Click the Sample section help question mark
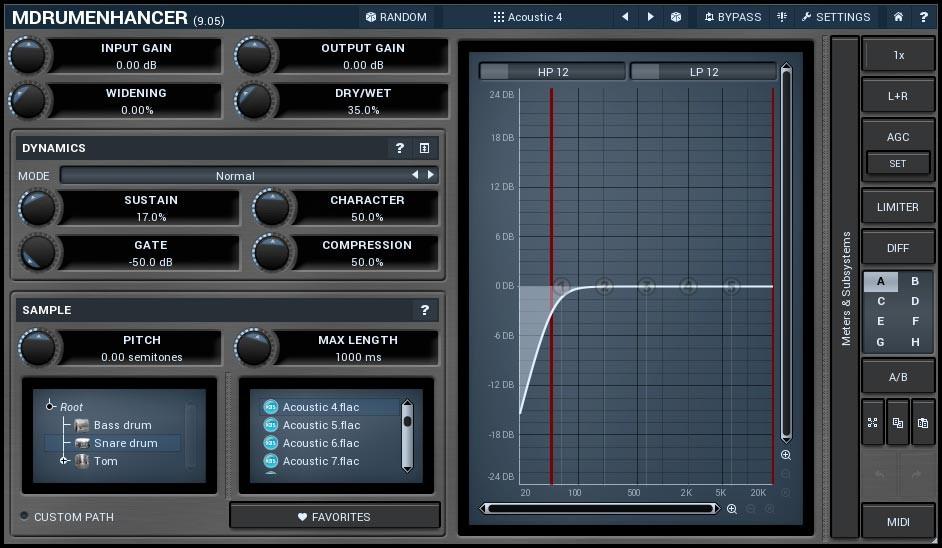Image resolution: width=942 pixels, height=548 pixels. [x=424, y=311]
